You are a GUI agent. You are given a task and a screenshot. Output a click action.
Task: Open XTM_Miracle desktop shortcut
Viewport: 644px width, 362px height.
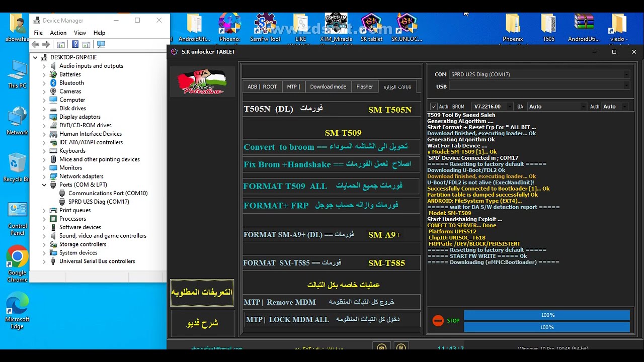[x=336, y=28]
